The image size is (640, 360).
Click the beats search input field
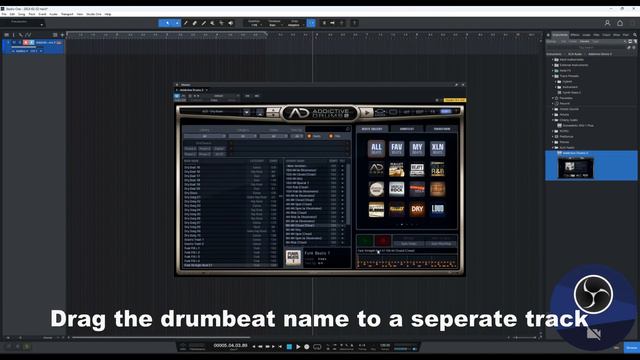coord(327,129)
